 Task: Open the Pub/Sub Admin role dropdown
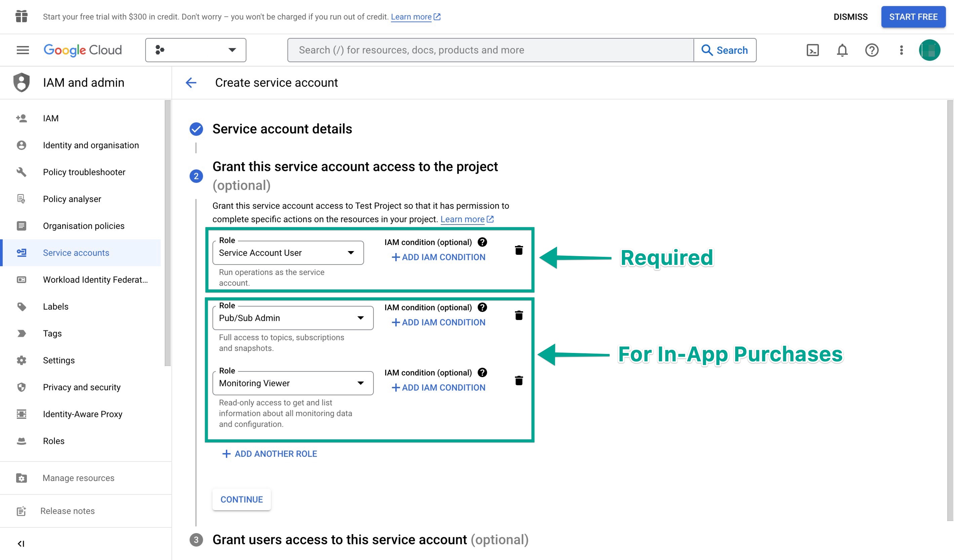click(293, 318)
